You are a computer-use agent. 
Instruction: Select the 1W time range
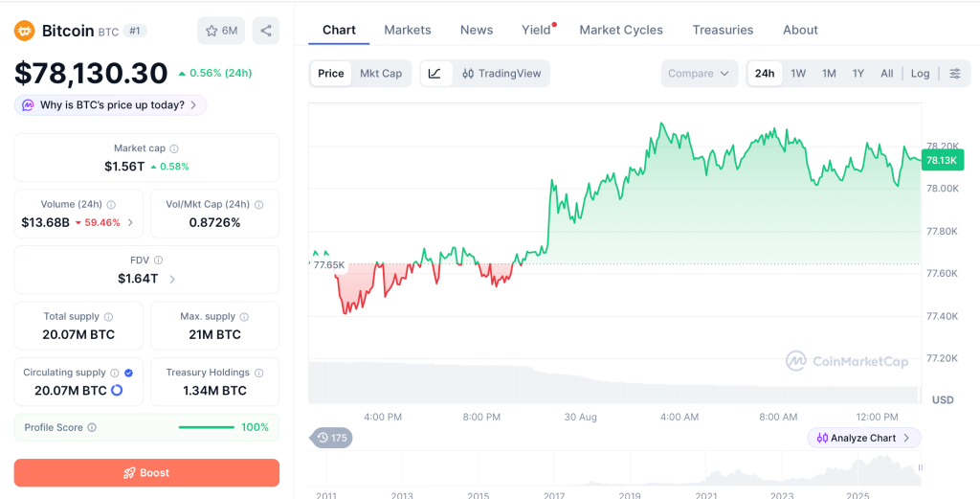point(798,73)
